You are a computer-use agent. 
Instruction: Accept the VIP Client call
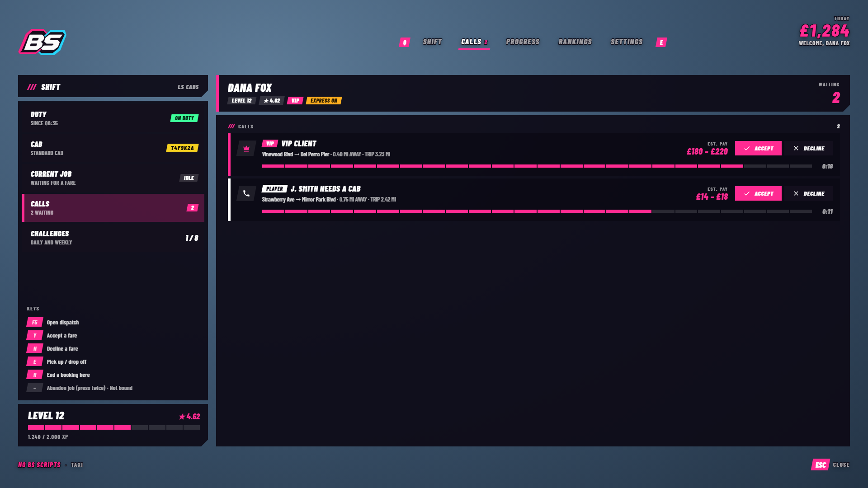tap(758, 148)
